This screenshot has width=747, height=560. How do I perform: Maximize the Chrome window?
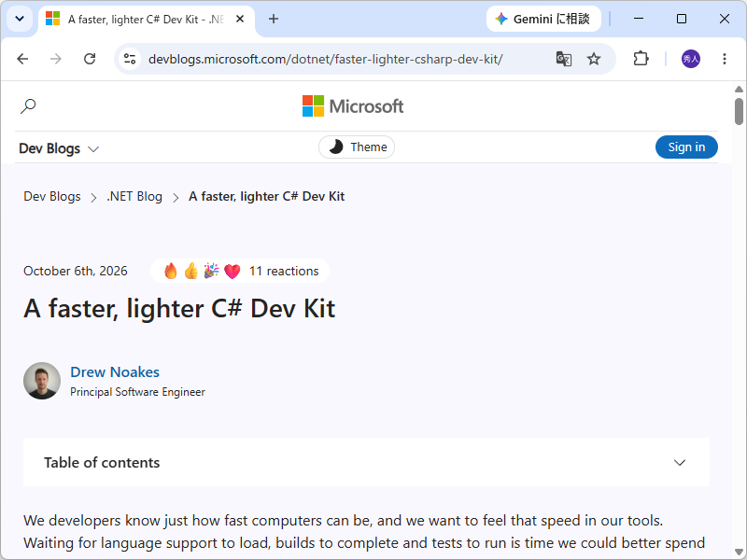click(682, 19)
